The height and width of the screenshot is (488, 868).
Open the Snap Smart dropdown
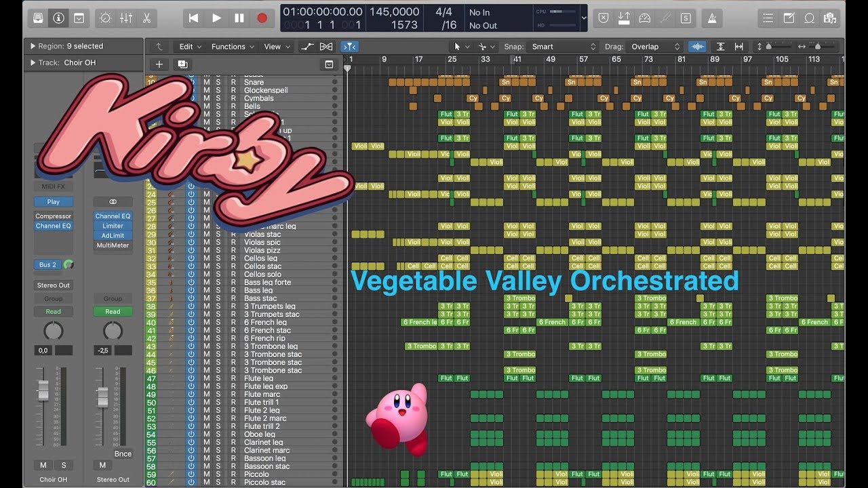[564, 47]
